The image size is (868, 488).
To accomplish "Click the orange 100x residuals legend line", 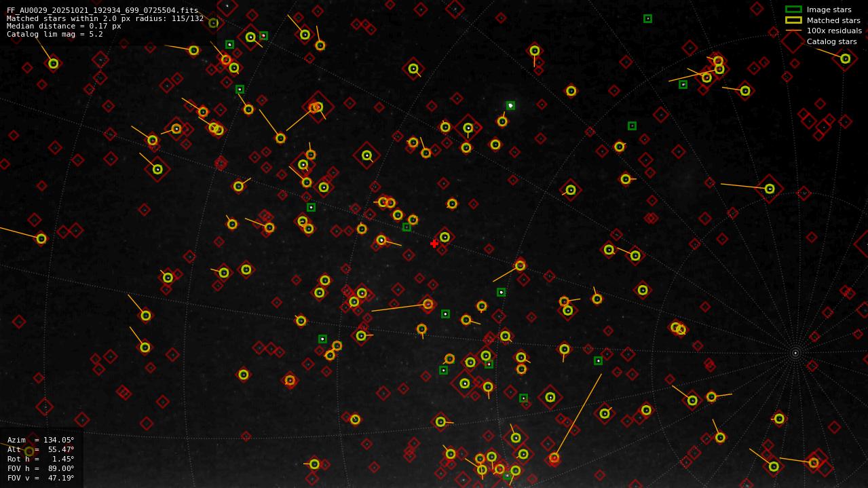I will coord(793,31).
